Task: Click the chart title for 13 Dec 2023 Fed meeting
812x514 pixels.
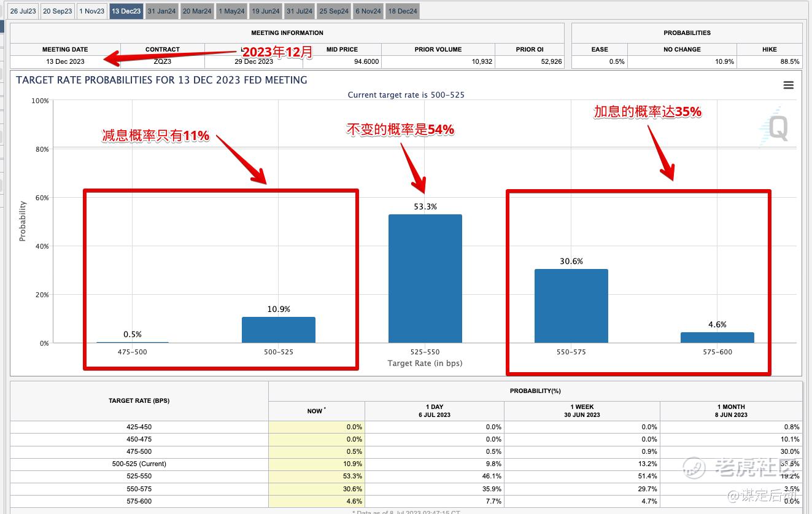Action: (162, 80)
